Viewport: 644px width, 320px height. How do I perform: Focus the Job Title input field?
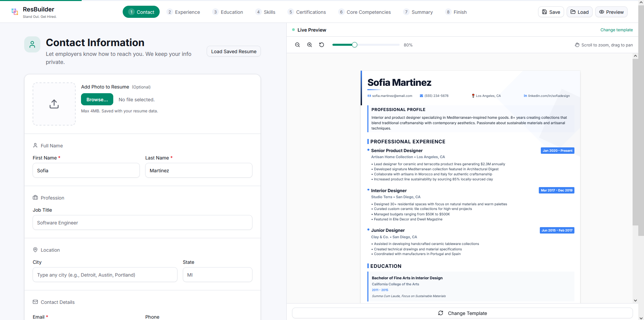(143, 223)
